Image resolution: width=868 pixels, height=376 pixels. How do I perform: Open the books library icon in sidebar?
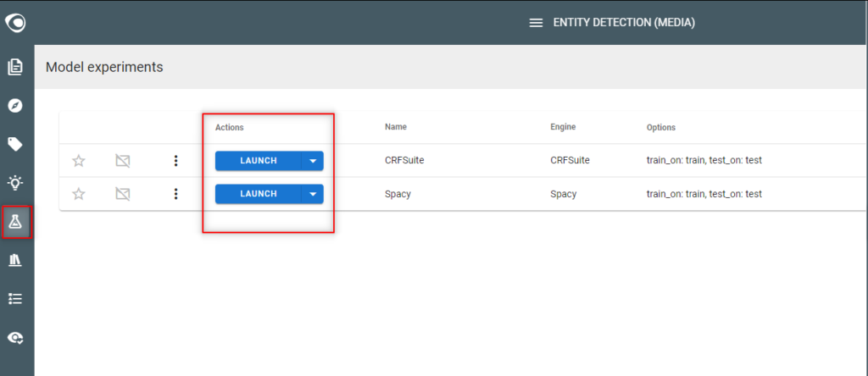(x=15, y=261)
